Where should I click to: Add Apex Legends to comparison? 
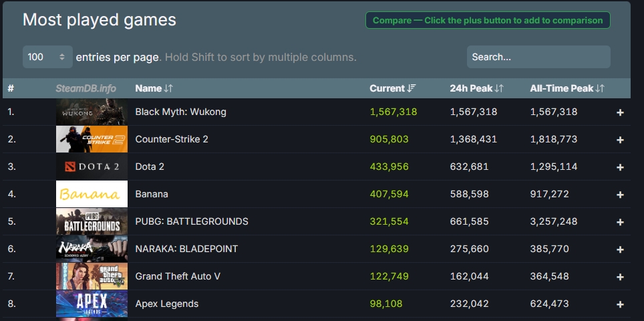pos(620,304)
